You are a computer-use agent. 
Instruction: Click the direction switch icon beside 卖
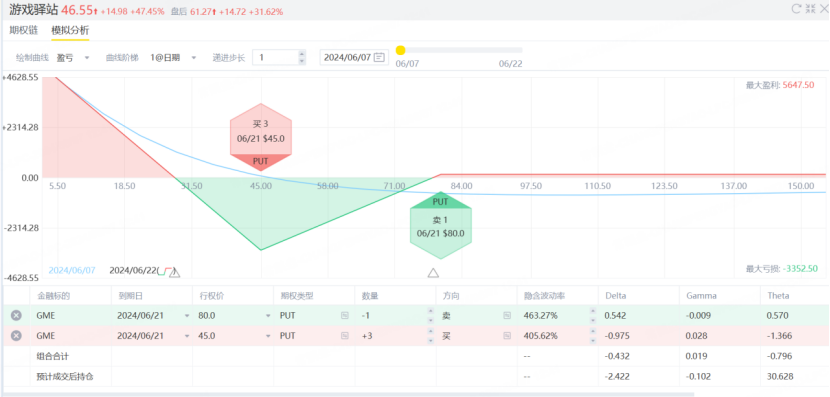[507, 315]
